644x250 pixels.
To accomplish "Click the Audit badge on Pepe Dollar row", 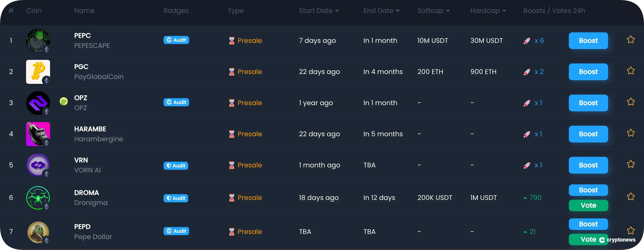I will click(x=176, y=231).
